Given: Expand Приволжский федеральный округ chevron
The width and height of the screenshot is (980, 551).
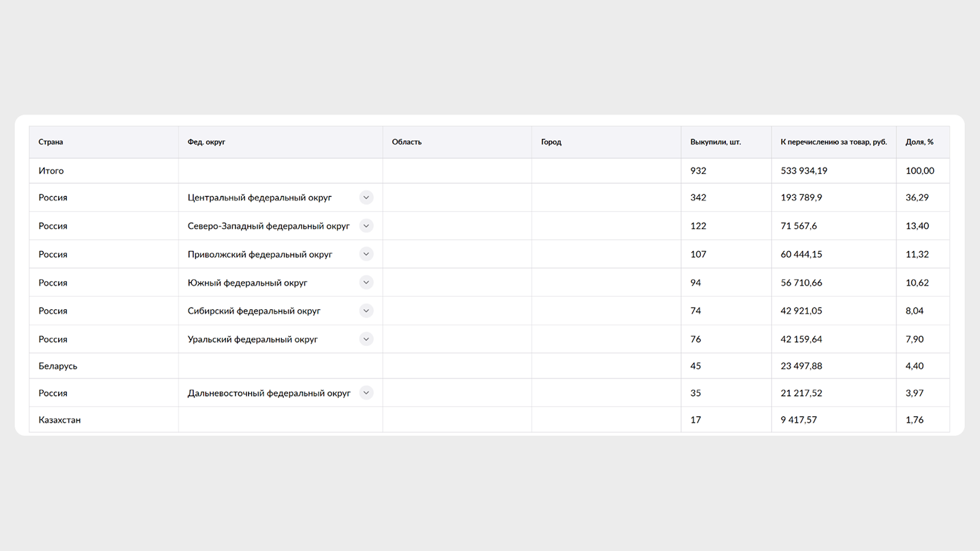Looking at the screenshot, I should click(366, 254).
